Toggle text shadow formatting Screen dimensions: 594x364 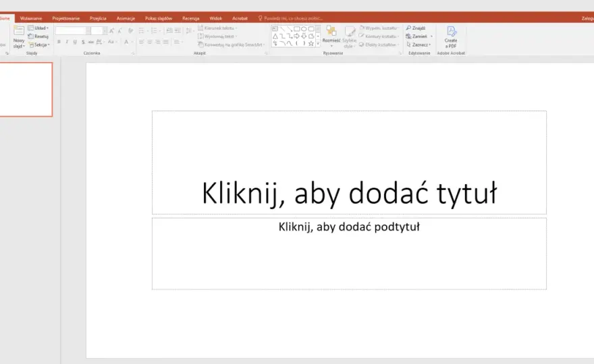click(83, 42)
